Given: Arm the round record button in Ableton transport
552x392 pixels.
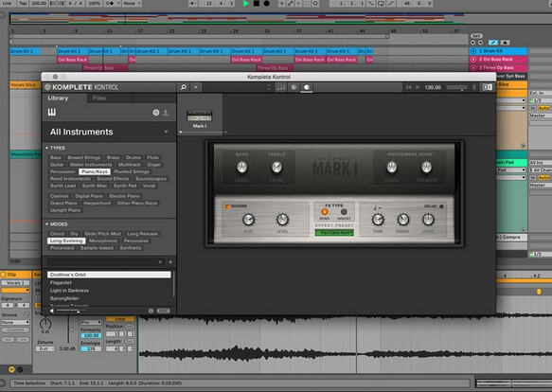Looking at the screenshot, I should pos(267,4).
